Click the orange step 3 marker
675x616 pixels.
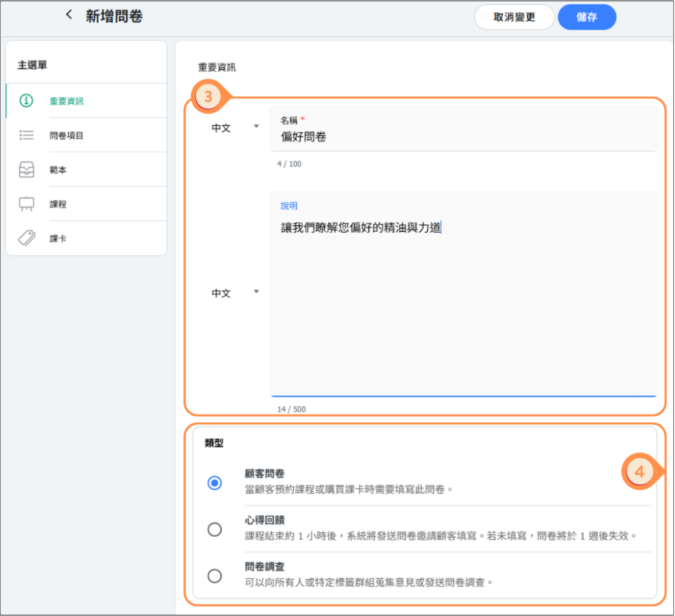(x=208, y=97)
